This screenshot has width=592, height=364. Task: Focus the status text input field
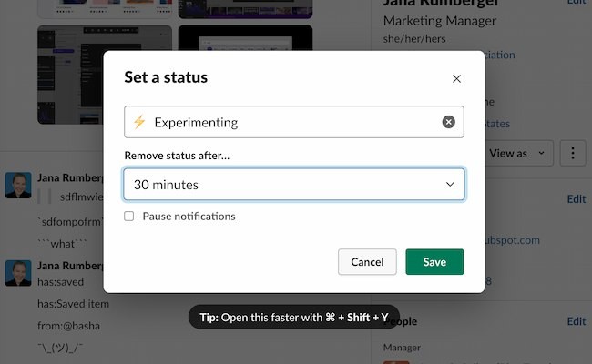pos(291,122)
